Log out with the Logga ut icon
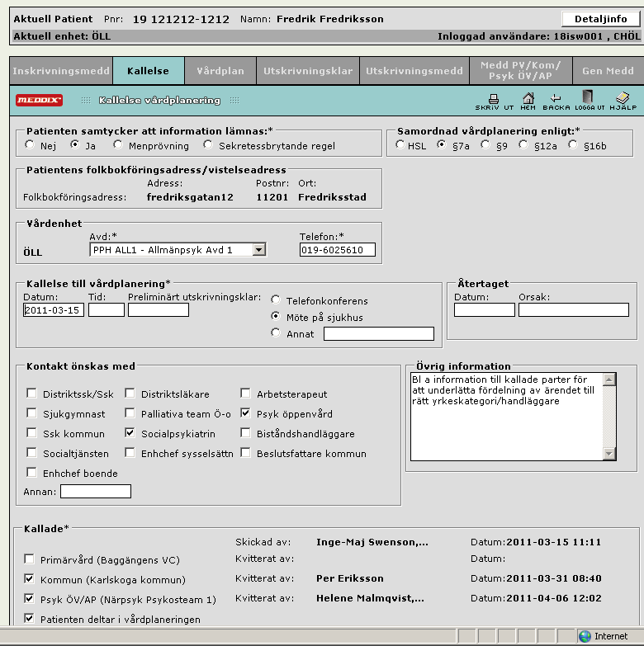644x646 pixels. pos(590,101)
